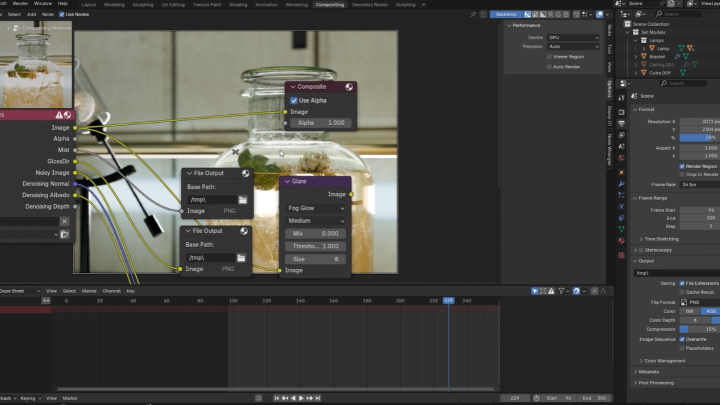Open the Physics properties icon
This screenshot has height=405, width=720.
pos(621,206)
